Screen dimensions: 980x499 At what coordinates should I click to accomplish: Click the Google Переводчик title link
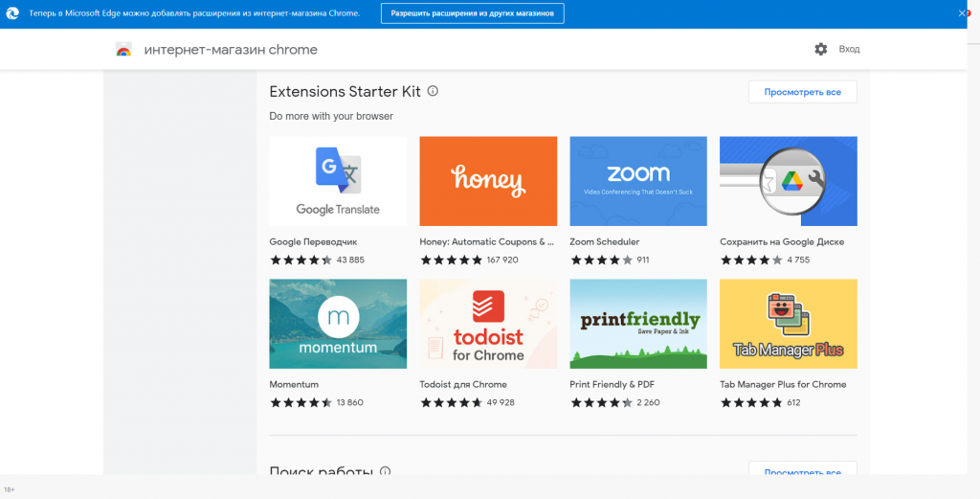point(313,242)
